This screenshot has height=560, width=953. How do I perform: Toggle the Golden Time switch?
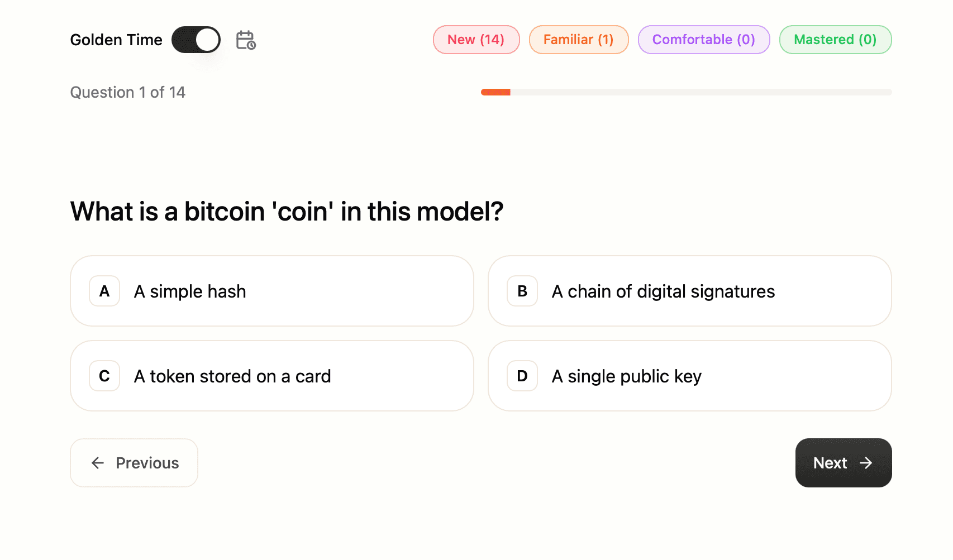[x=196, y=40]
